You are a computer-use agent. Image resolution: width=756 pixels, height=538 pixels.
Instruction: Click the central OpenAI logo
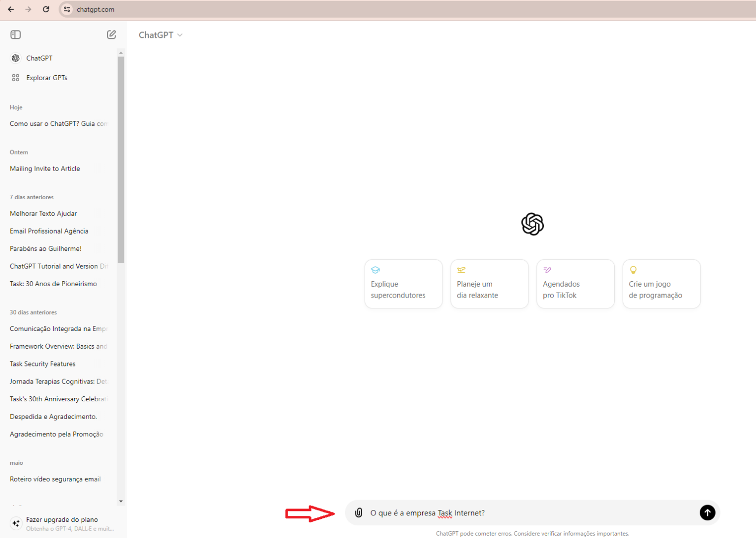pos(532,224)
